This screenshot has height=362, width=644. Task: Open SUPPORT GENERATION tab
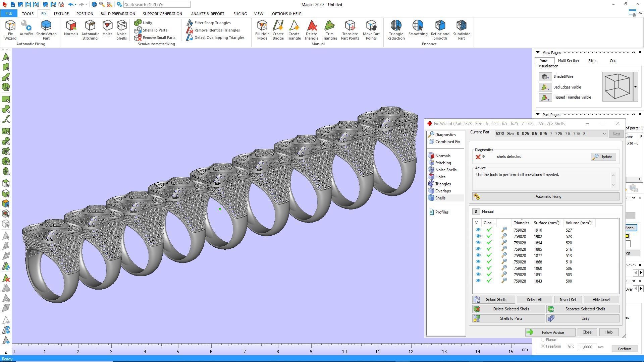(x=162, y=14)
